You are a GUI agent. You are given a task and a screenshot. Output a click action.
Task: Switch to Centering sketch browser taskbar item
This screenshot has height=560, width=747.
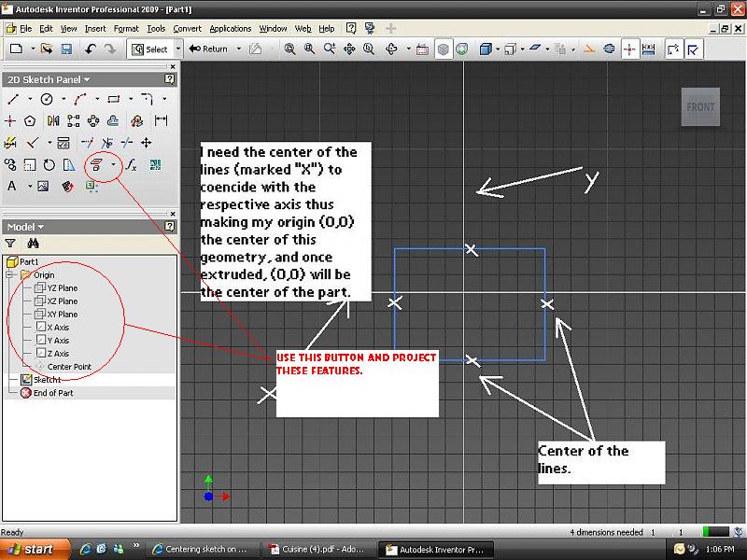(x=201, y=550)
